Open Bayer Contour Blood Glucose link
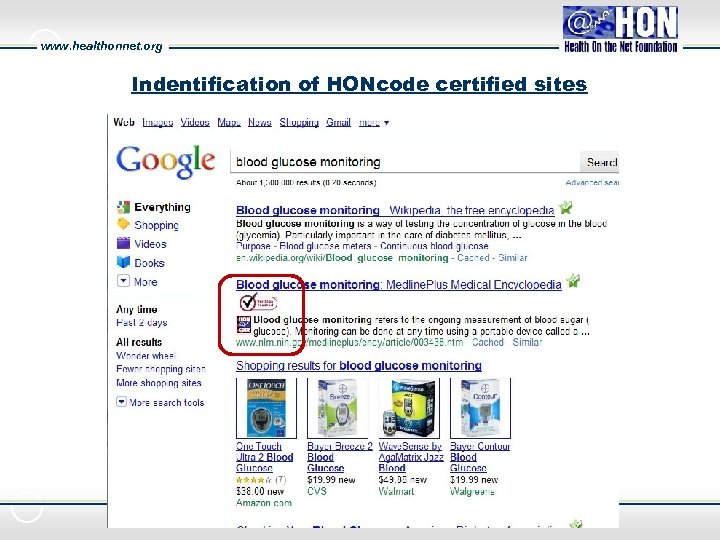Viewport: 720px width, 540px height. 480,457
